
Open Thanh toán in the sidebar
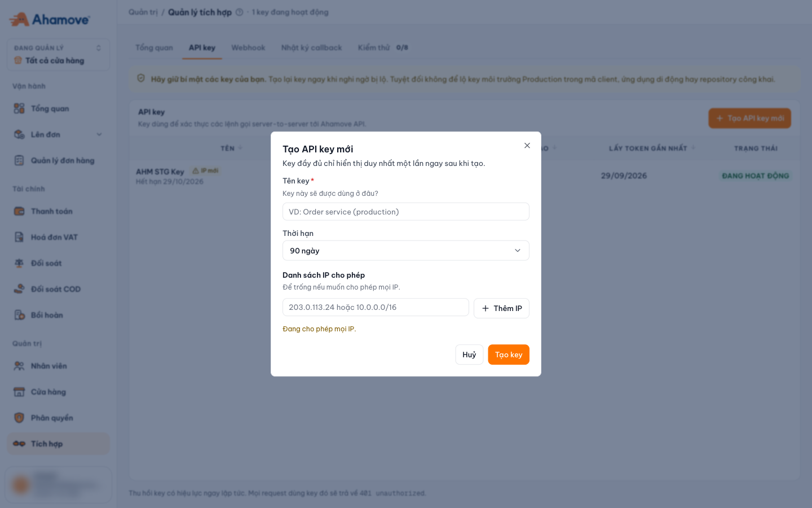click(58, 211)
